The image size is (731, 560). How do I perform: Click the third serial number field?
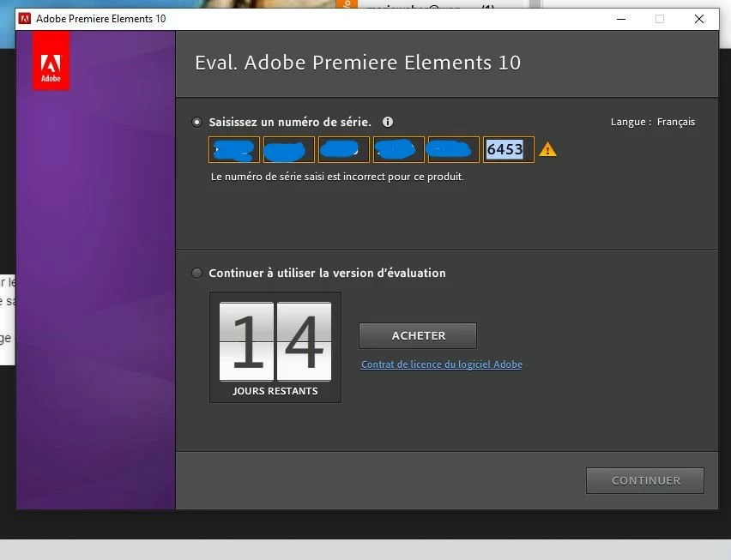coord(344,149)
